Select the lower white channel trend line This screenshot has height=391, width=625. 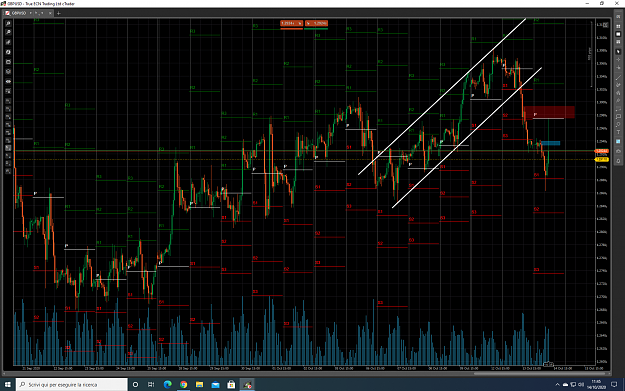(x=467, y=138)
